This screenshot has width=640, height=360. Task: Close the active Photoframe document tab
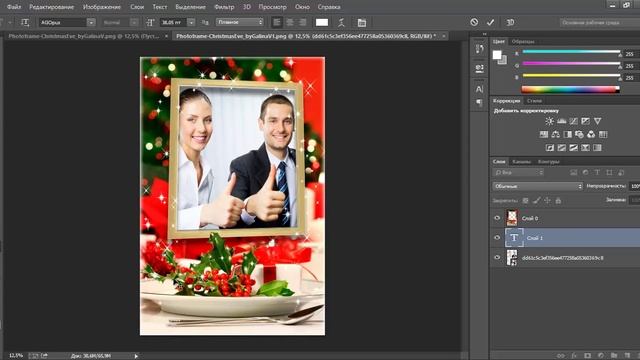pos(444,36)
